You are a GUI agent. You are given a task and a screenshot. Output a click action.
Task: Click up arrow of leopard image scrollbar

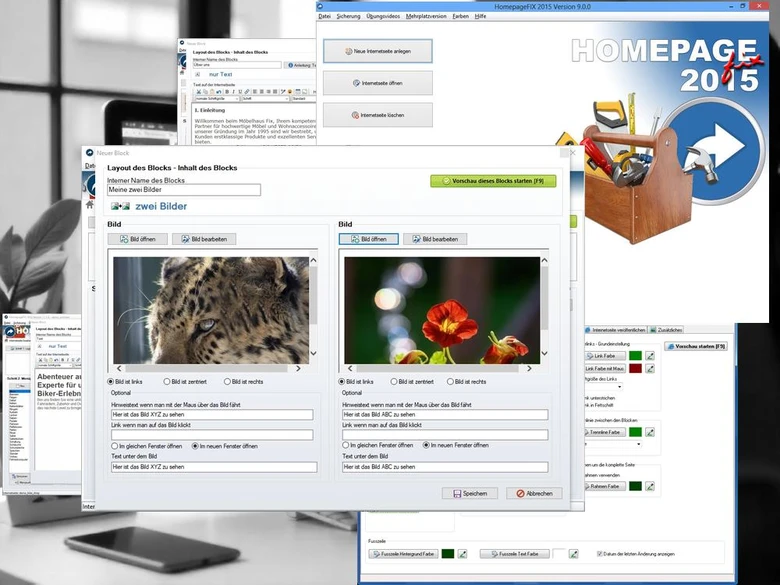(313, 260)
